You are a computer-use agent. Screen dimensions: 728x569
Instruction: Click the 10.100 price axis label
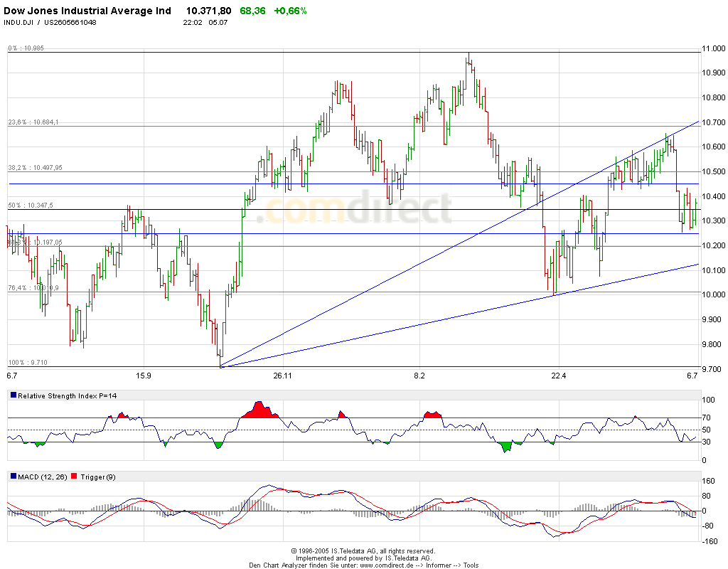click(713, 270)
